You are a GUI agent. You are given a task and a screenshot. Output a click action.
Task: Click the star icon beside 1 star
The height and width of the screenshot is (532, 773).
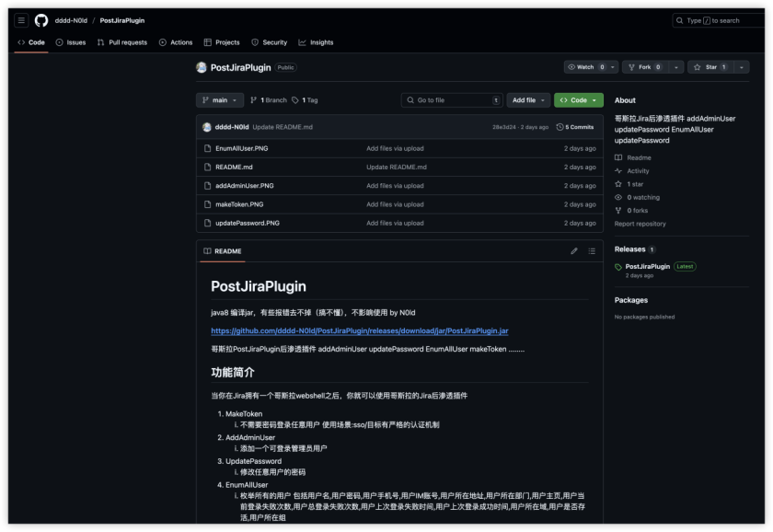[618, 184]
